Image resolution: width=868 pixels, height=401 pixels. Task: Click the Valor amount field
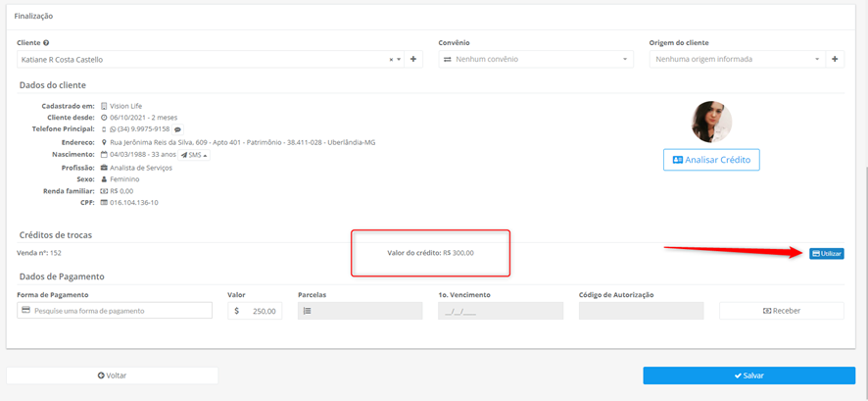click(255, 311)
